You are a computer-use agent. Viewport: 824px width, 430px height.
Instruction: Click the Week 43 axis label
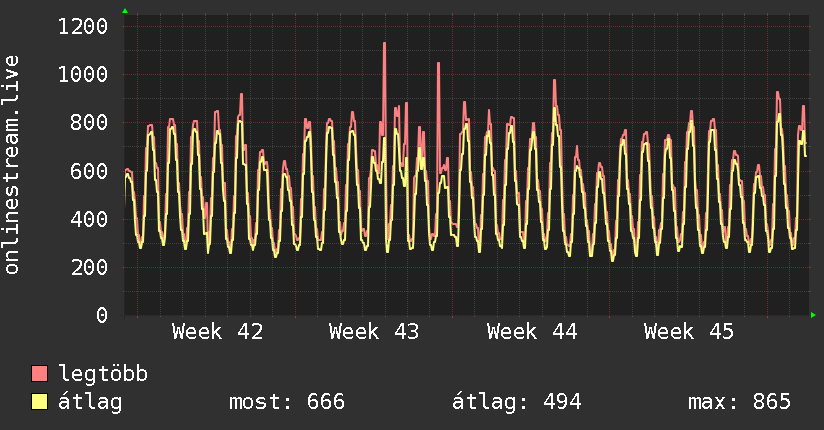[x=374, y=332]
